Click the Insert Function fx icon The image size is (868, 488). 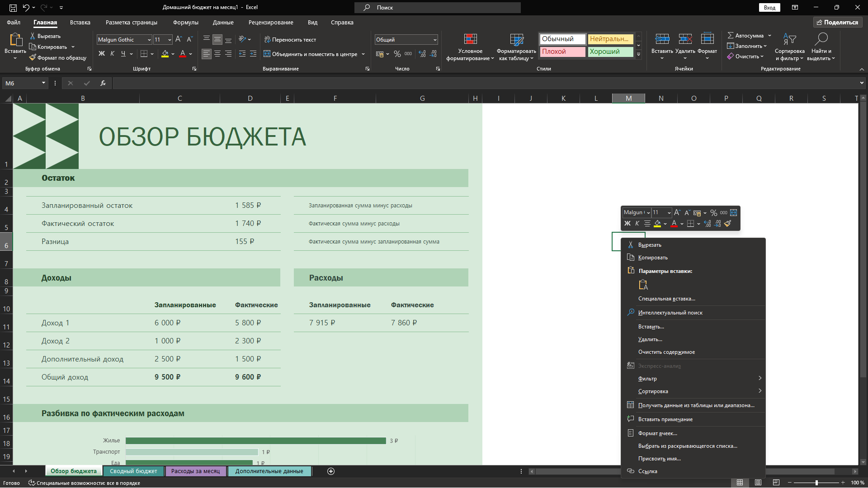coord(103,83)
